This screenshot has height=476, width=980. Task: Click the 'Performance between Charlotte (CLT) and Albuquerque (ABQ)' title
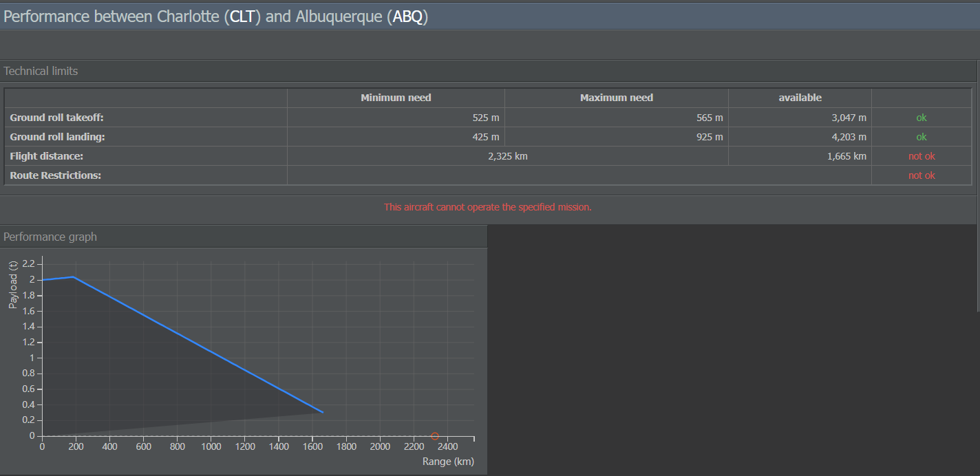tap(216, 17)
